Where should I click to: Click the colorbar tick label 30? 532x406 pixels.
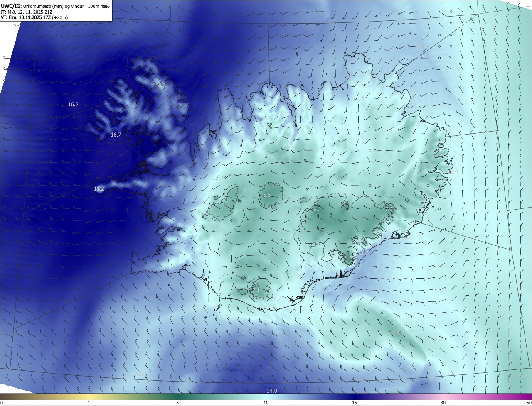pos(443,403)
